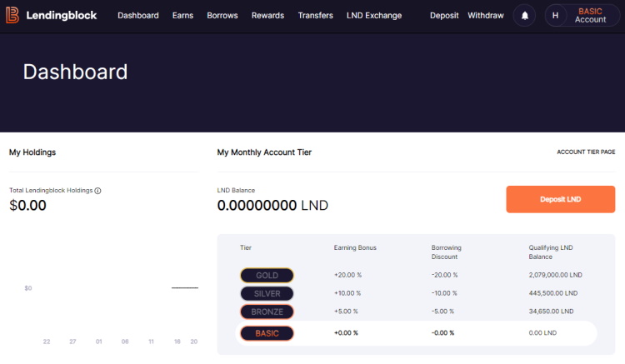Click the Tier column header
Viewport: 625px width, 364px height.
pyautogui.click(x=246, y=247)
